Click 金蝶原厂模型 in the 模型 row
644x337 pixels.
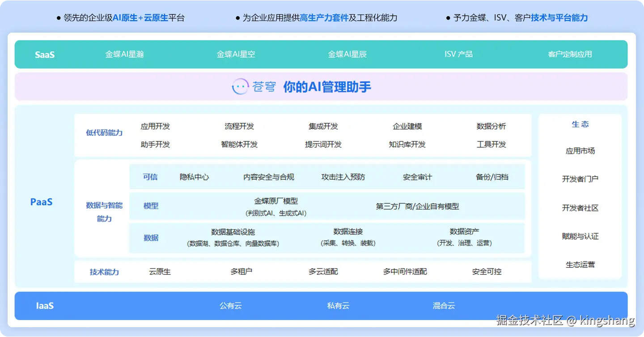[x=276, y=201]
